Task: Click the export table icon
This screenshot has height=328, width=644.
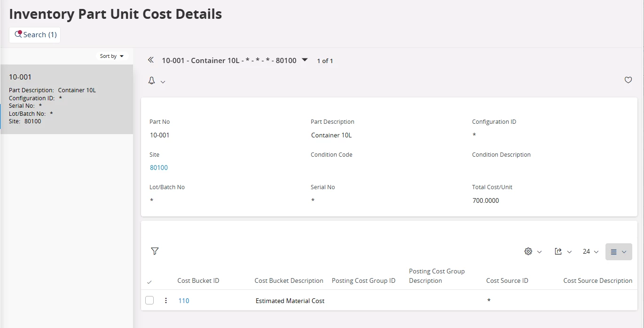Action: coord(558,251)
